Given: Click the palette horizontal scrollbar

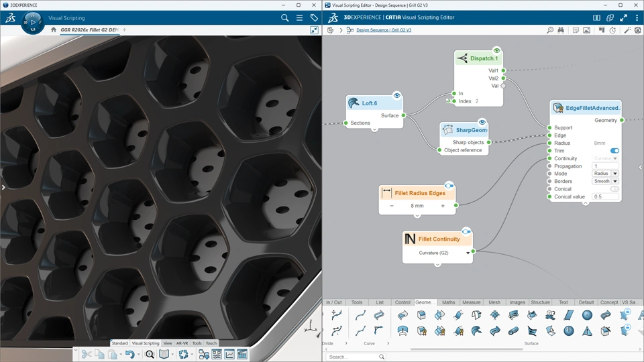Looking at the screenshot, I should pyautogui.click(x=467, y=349).
